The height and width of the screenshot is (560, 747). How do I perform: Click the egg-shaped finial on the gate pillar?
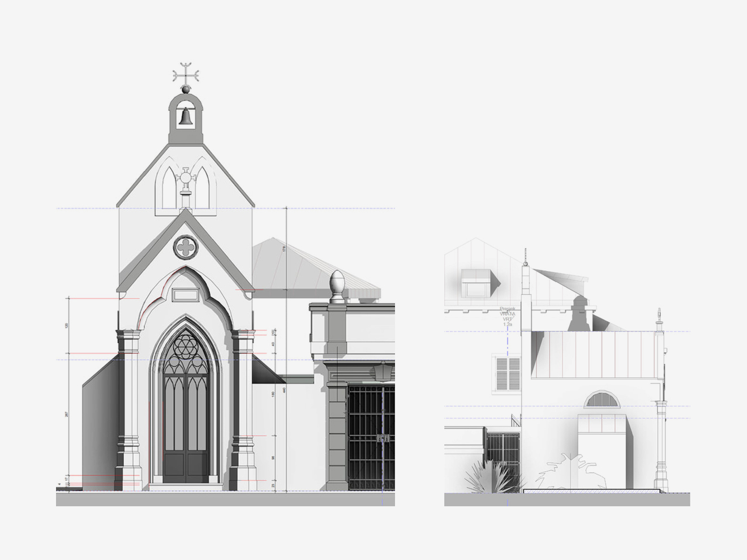pyautogui.click(x=337, y=285)
